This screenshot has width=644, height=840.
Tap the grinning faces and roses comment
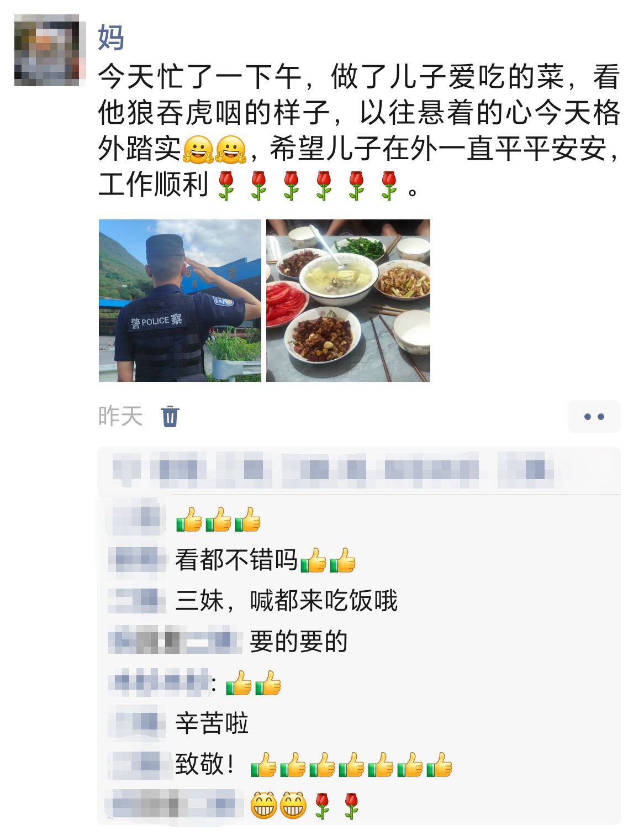coord(305,805)
